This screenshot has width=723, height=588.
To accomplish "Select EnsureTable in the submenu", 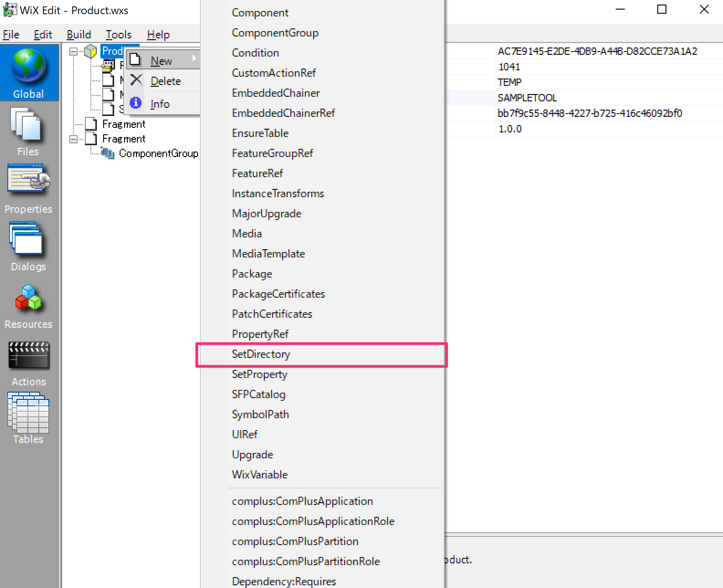I will [x=321, y=133].
